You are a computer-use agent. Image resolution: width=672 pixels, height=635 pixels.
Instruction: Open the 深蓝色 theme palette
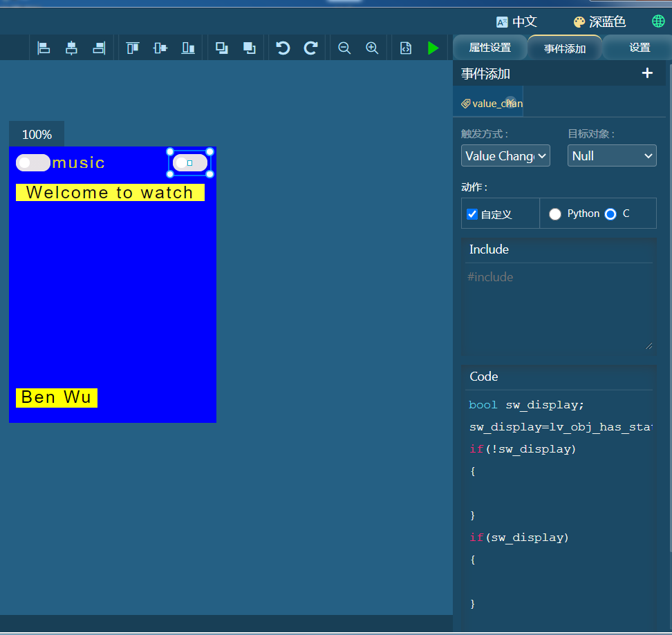click(579, 22)
